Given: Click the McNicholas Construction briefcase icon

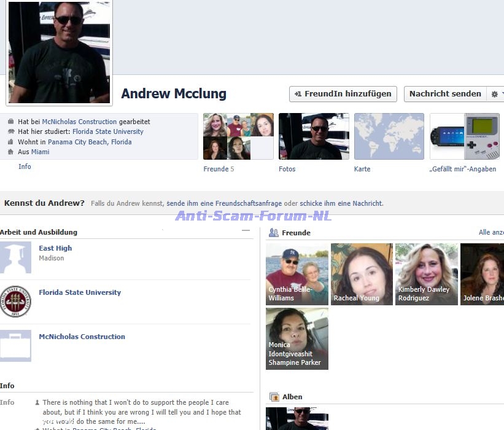Looking at the screenshot, I should pyautogui.click(x=15, y=346).
